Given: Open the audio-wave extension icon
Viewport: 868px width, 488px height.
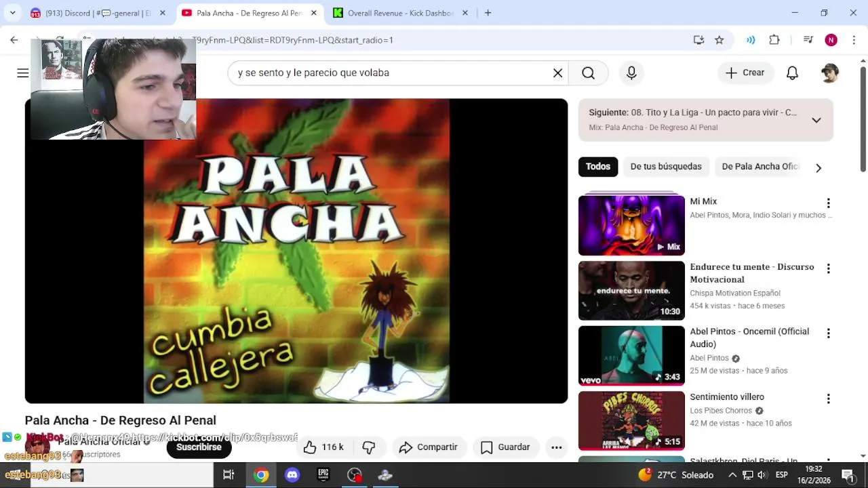Looking at the screenshot, I should (x=751, y=40).
